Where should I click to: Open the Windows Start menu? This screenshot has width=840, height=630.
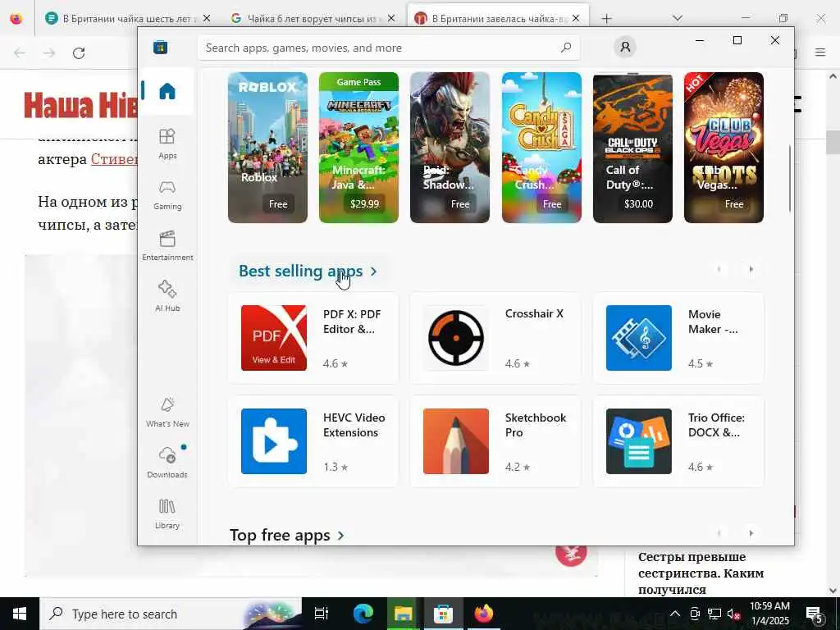click(20, 614)
